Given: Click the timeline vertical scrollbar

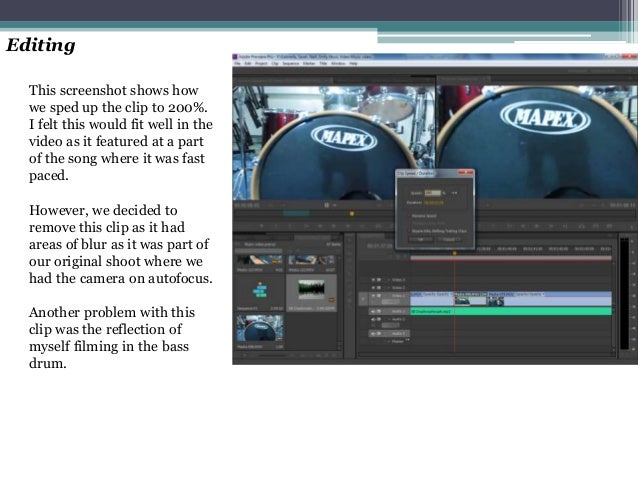Looking at the screenshot, I should [x=614, y=309].
